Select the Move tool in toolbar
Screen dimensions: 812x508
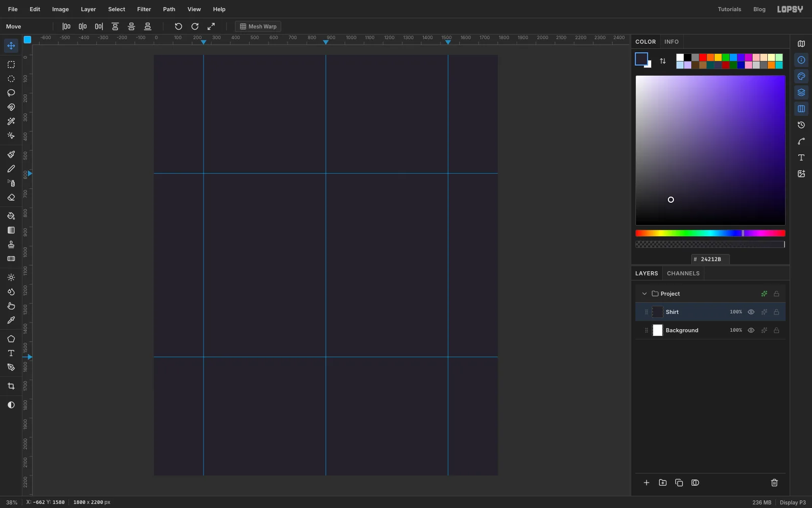pyautogui.click(x=11, y=46)
